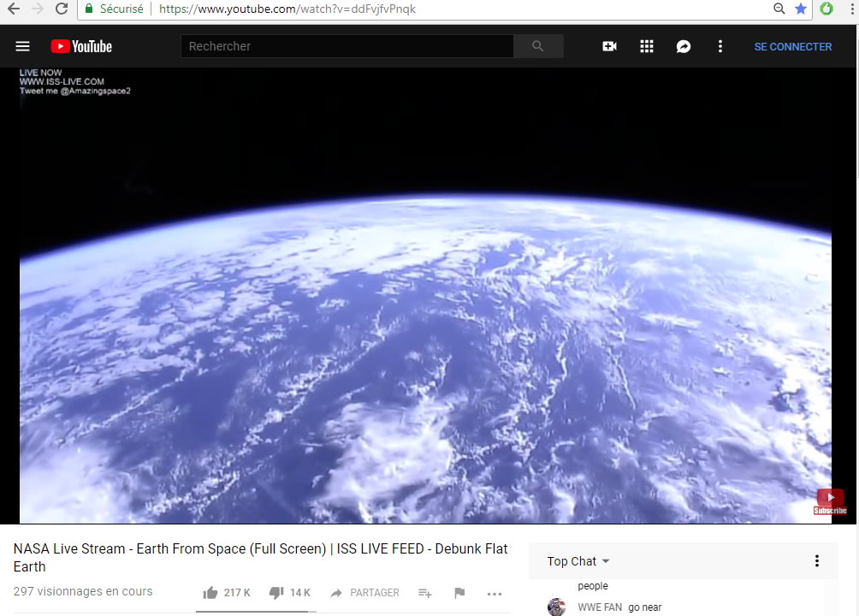Click the search magnifier button
This screenshot has height=616, width=859.
[x=538, y=46]
